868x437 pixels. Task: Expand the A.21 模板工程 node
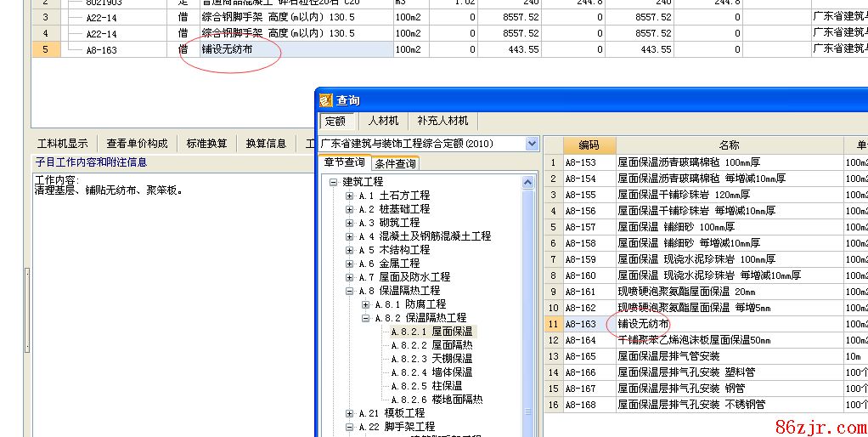(350, 413)
